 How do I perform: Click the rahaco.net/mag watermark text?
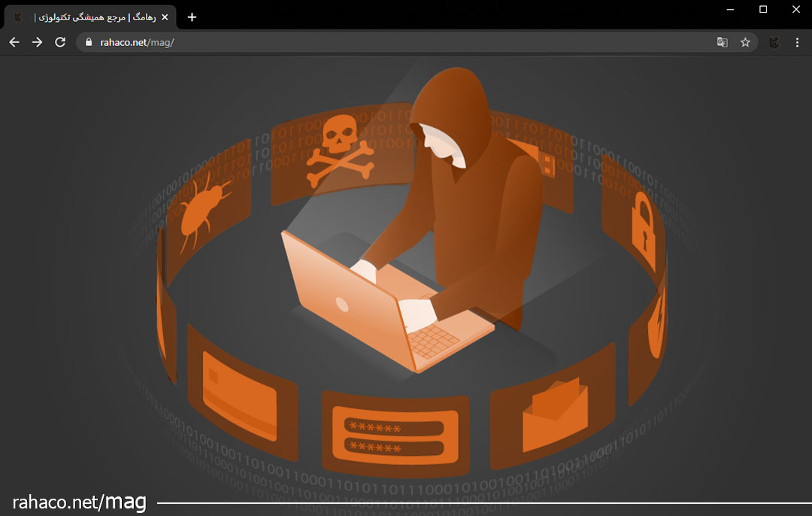tap(79, 502)
